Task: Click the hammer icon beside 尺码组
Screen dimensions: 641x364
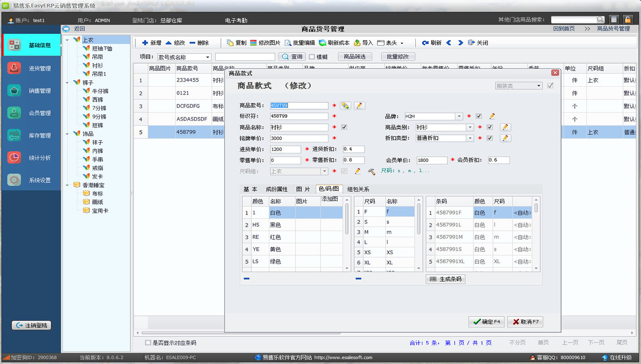Action: click(371, 171)
